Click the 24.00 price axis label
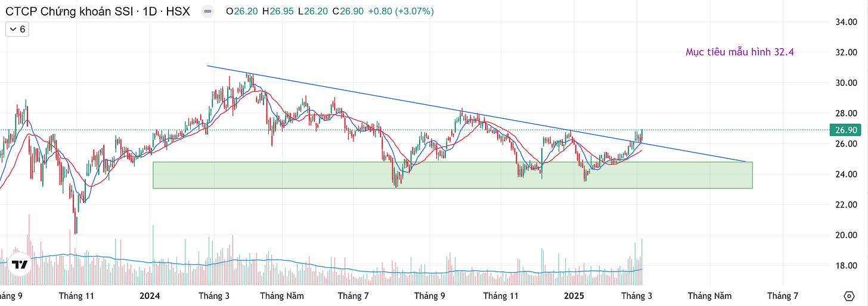 847,174
